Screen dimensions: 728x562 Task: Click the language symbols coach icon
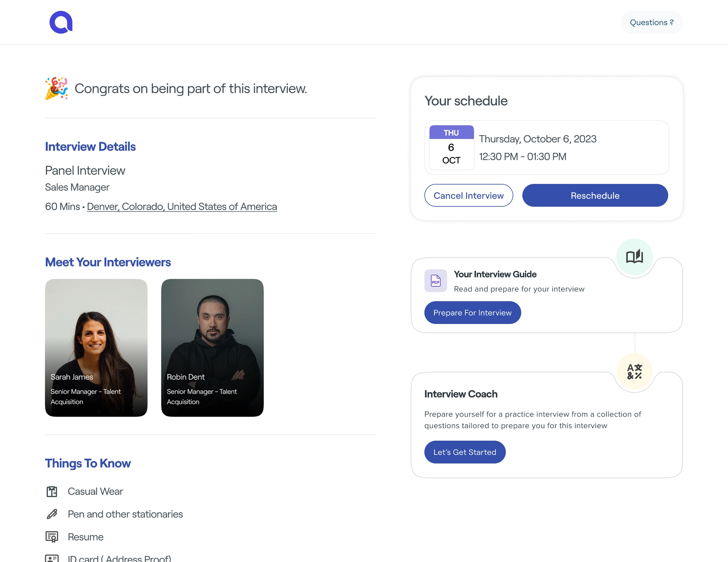(635, 372)
